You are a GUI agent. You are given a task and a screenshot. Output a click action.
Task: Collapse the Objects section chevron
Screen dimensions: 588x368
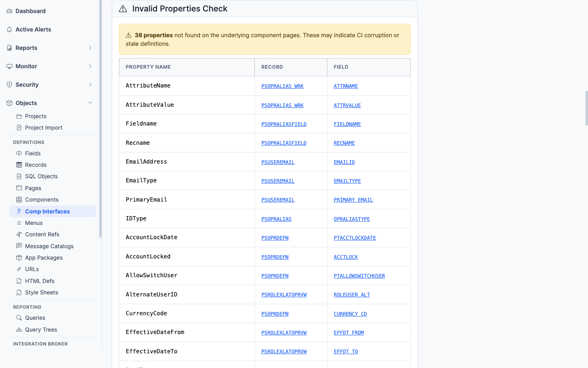tap(90, 103)
